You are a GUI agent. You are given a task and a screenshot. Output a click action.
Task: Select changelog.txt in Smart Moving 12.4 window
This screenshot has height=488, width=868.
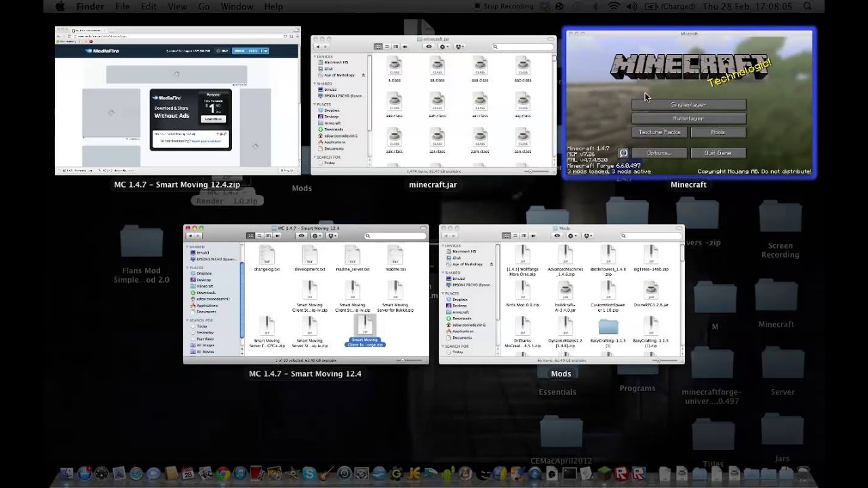point(267,259)
